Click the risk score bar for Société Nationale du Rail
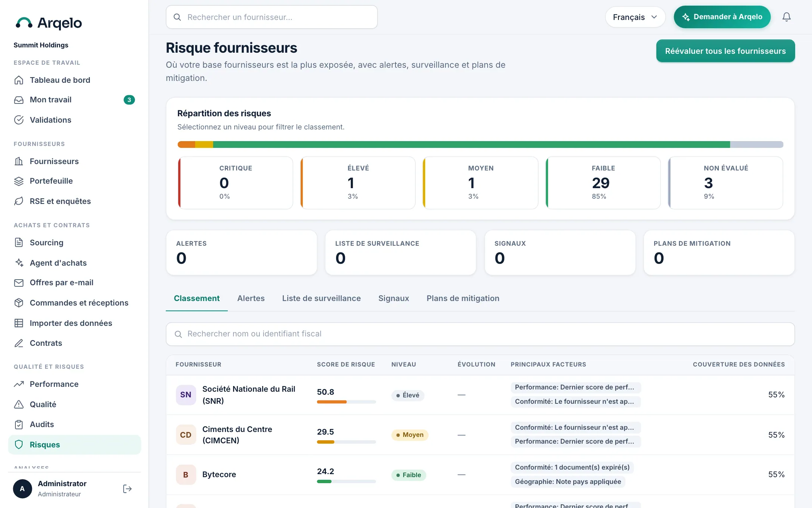The image size is (812, 508). tap(346, 402)
